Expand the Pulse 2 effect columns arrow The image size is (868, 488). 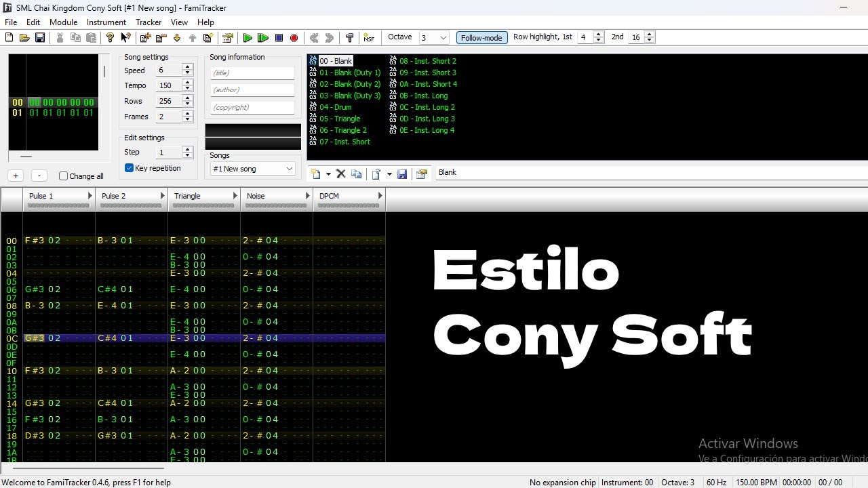(x=162, y=196)
